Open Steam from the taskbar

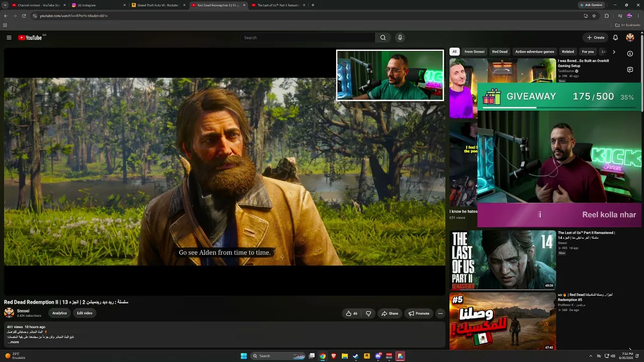tap(356, 356)
